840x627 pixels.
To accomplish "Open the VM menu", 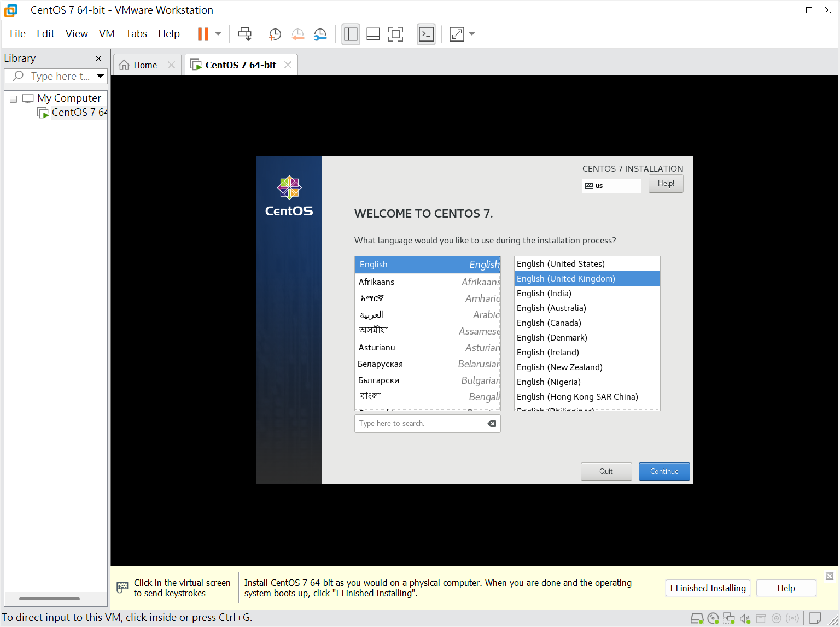I will (x=106, y=33).
